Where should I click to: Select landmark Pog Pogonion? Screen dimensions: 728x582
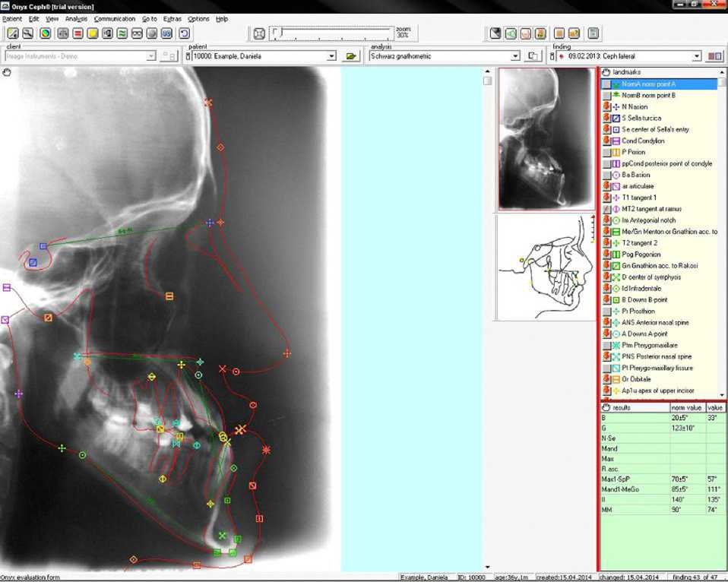(x=641, y=255)
